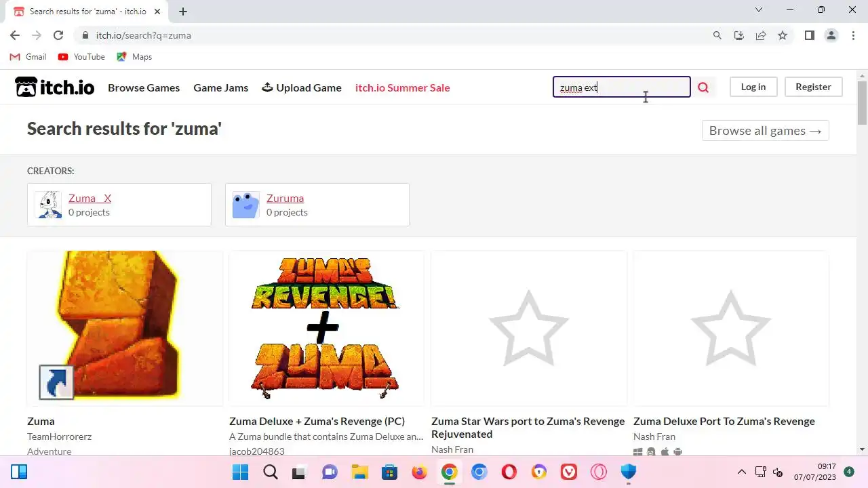Open Game Jams page

tap(221, 87)
